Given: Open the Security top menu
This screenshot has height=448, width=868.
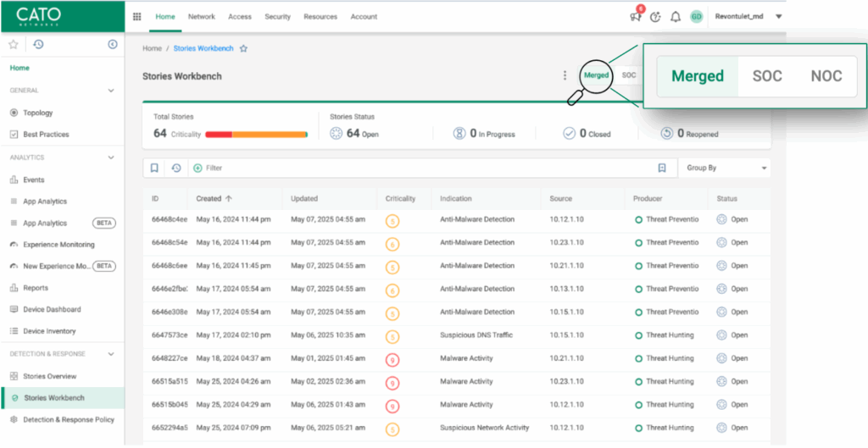Looking at the screenshot, I should click(x=277, y=16).
